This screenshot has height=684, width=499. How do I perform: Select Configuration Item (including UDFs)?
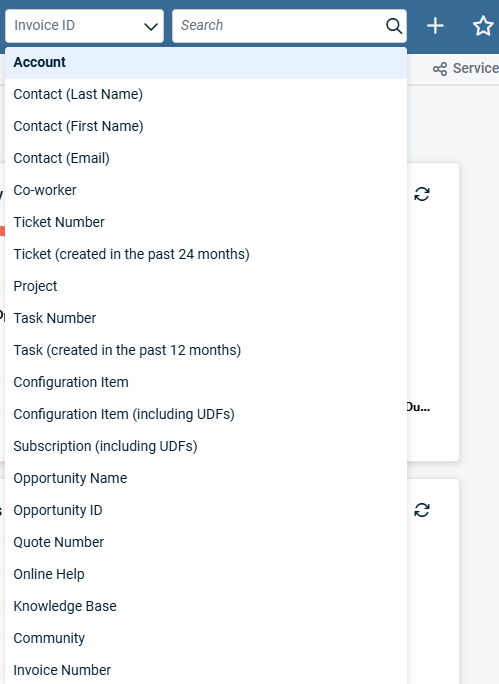[206, 414]
